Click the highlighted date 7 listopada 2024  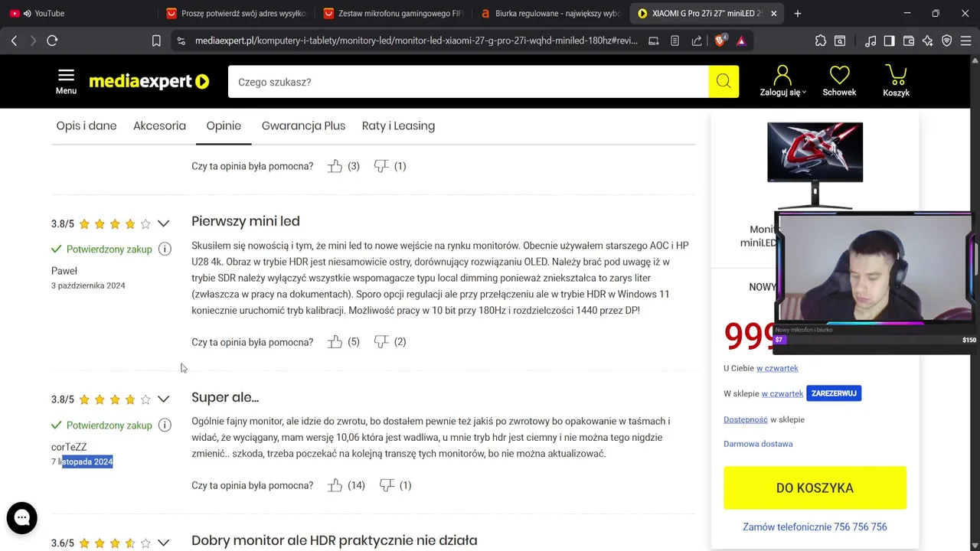[82, 461]
